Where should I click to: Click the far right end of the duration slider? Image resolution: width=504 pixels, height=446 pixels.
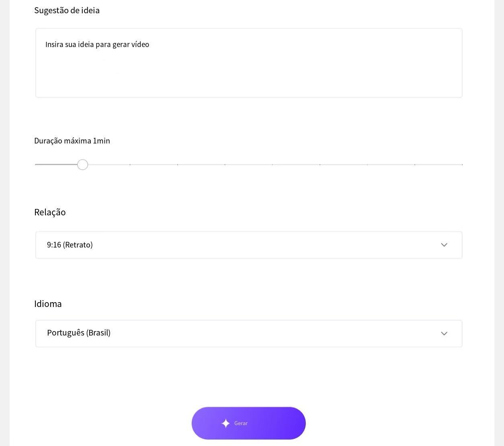click(462, 164)
